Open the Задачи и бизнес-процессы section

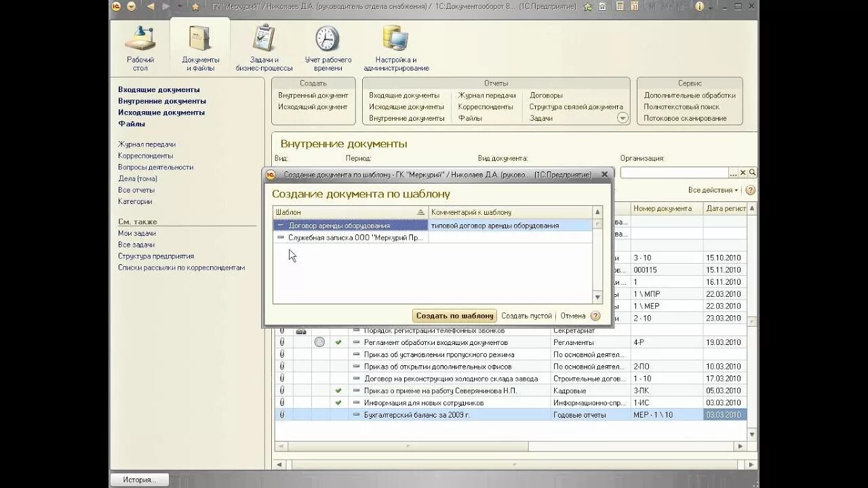[264, 48]
